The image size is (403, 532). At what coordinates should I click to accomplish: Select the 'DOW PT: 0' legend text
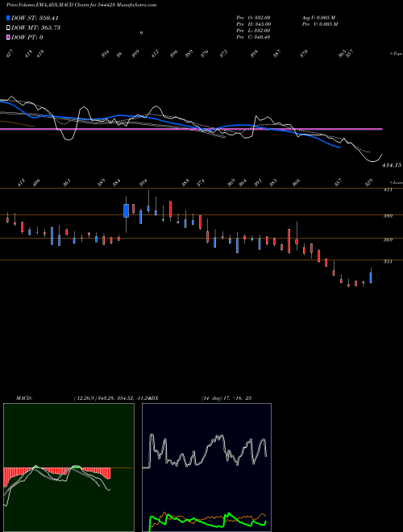click(x=27, y=38)
